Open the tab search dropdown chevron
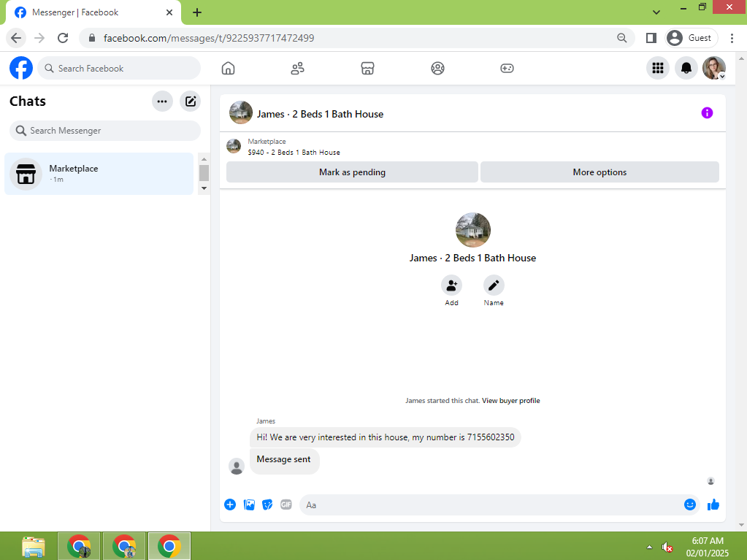Viewport: 747px width, 560px height. pyautogui.click(x=656, y=12)
